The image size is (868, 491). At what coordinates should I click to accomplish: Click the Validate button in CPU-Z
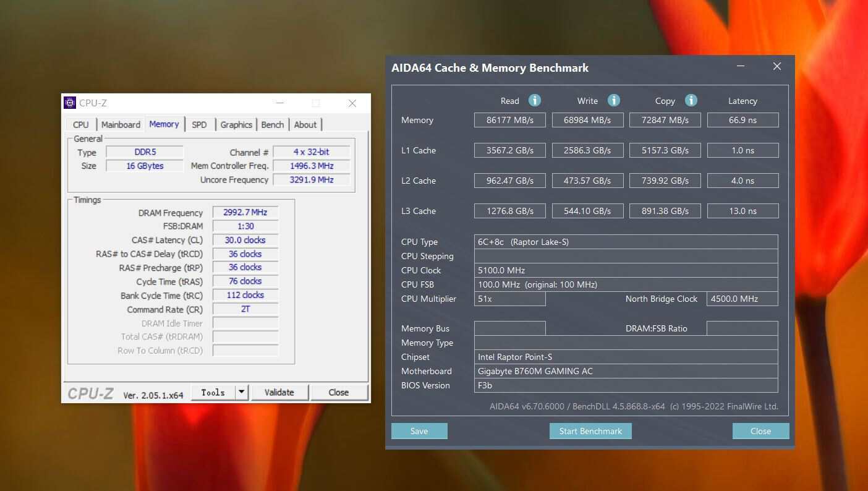pos(279,392)
